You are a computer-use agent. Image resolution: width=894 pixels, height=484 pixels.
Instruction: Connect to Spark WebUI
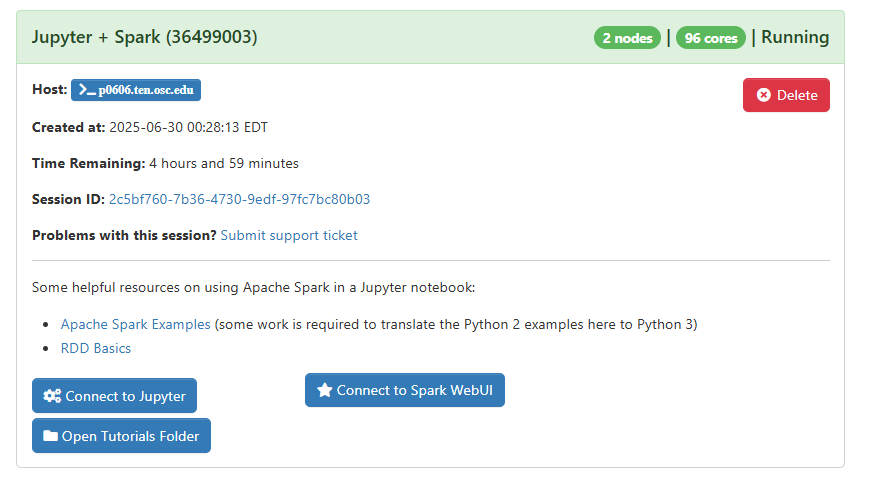(404, 390)
